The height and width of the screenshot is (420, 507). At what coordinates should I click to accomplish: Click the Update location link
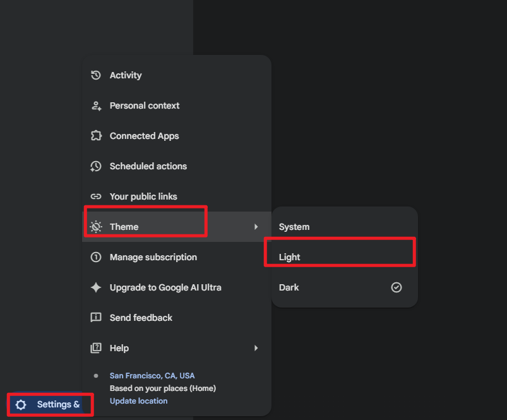139,401
